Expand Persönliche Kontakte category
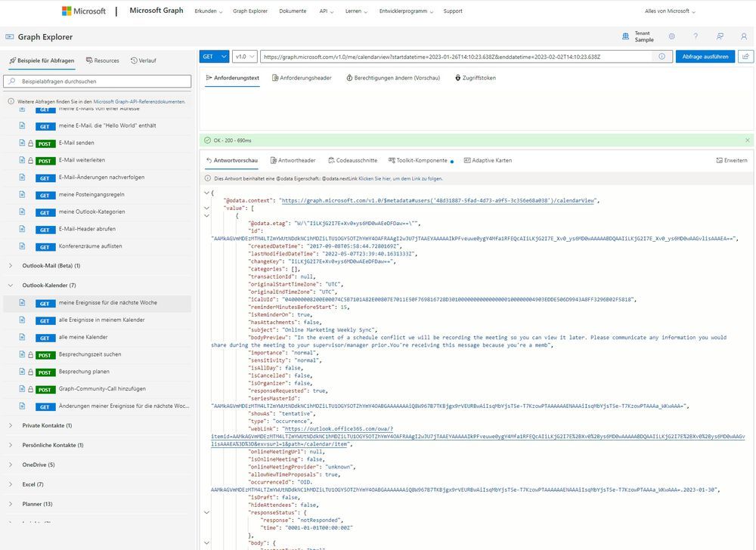 click(x=11, y=445)
